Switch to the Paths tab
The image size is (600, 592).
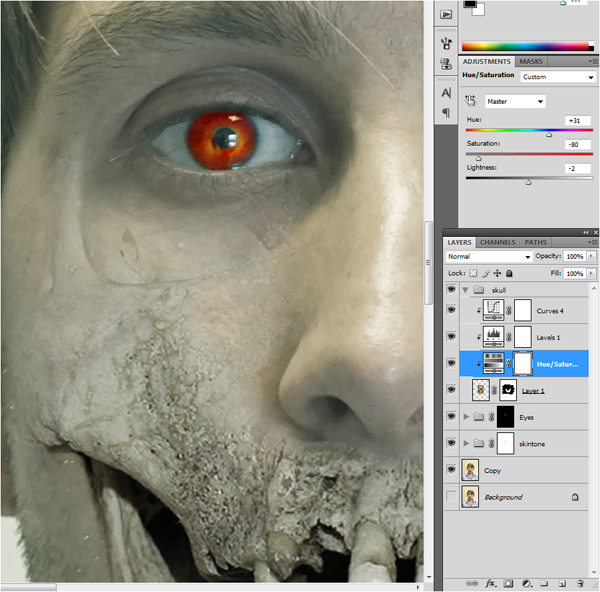535,242
